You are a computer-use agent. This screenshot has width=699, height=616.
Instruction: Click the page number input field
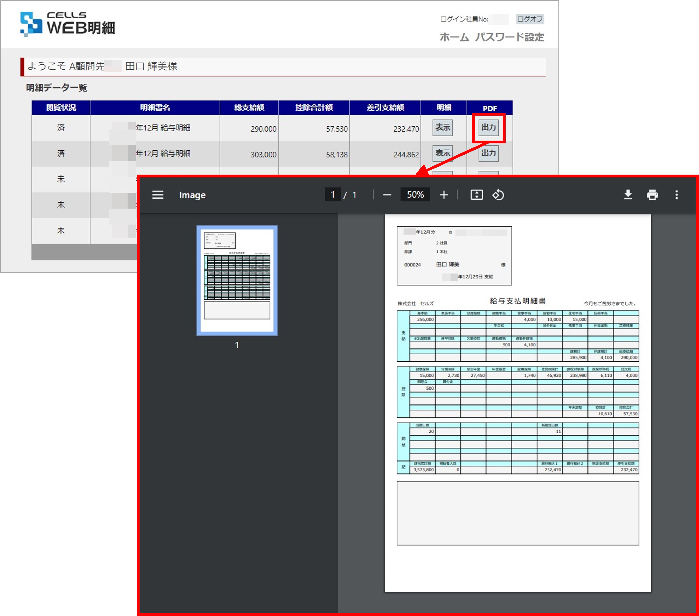pyautogui.click(x=332, y=195)
